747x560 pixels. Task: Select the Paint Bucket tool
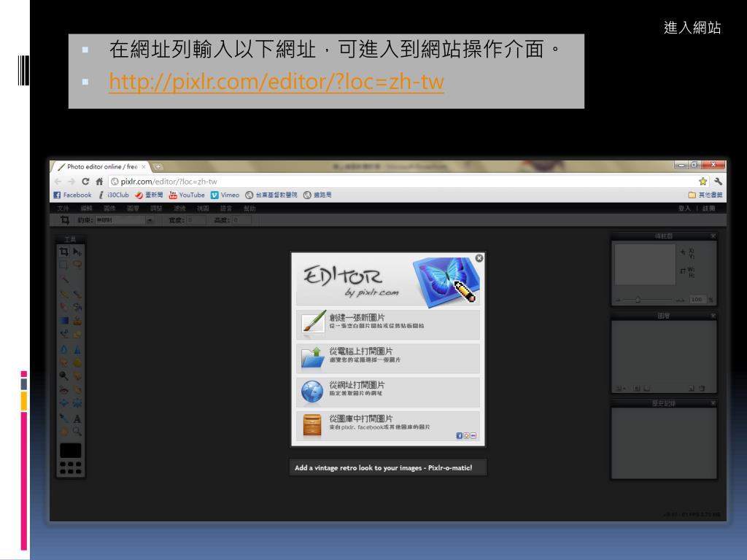tap(77, 307)
